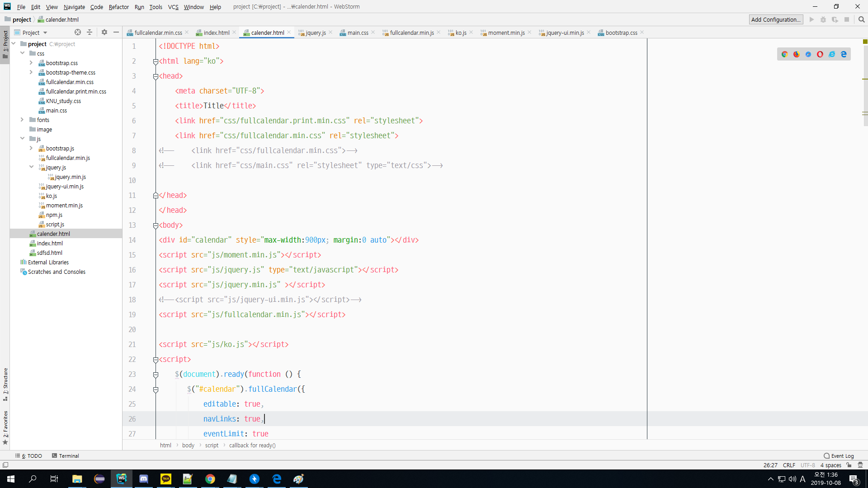This screenshot has height=488, width=868.
Task: Open the Refactor menu
Action: pos(118,7)
